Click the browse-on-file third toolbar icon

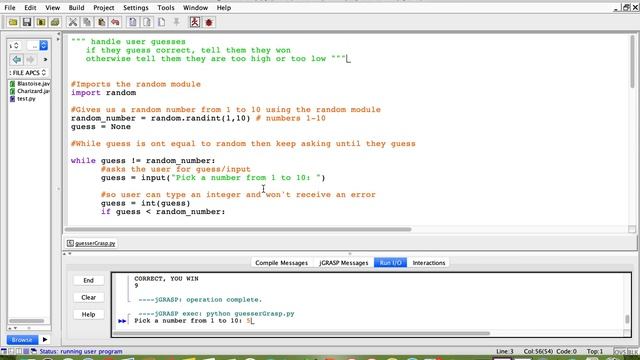41,22
